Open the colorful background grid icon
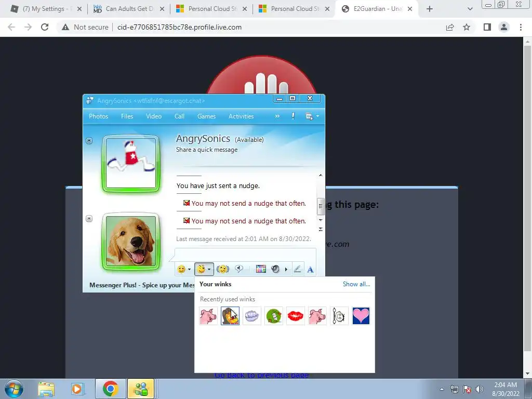 pos(261,269)
